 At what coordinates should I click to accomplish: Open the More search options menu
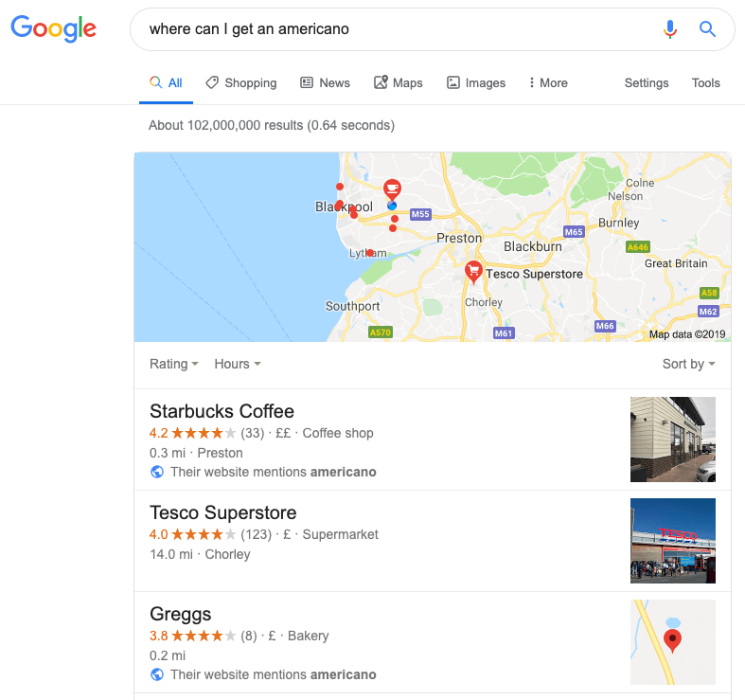(548, 83)
